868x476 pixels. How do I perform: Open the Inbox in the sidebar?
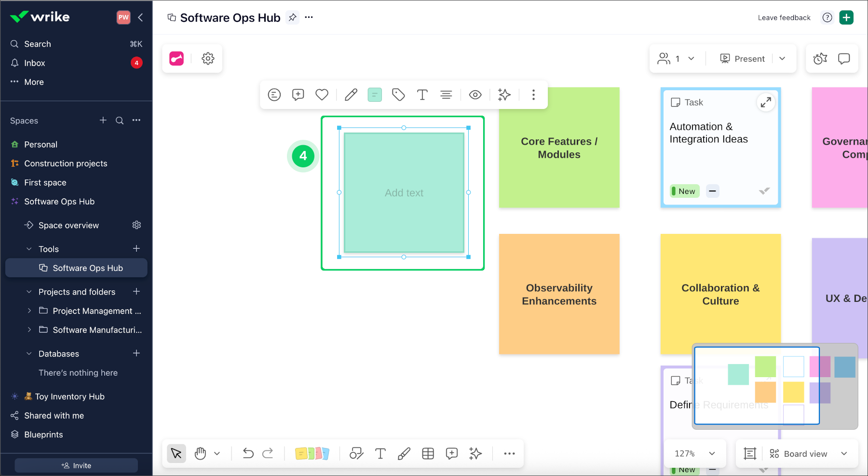point(35,63)
